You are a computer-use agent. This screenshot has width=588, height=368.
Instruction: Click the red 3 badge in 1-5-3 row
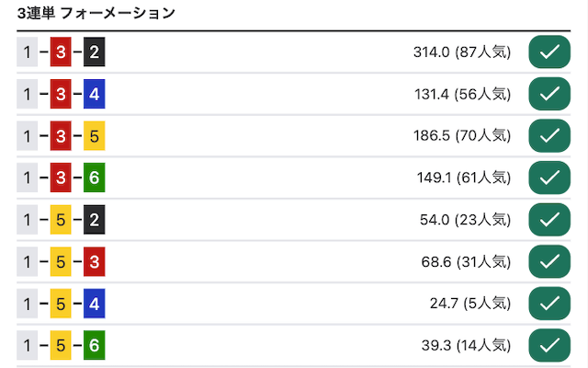click(94, 261)
